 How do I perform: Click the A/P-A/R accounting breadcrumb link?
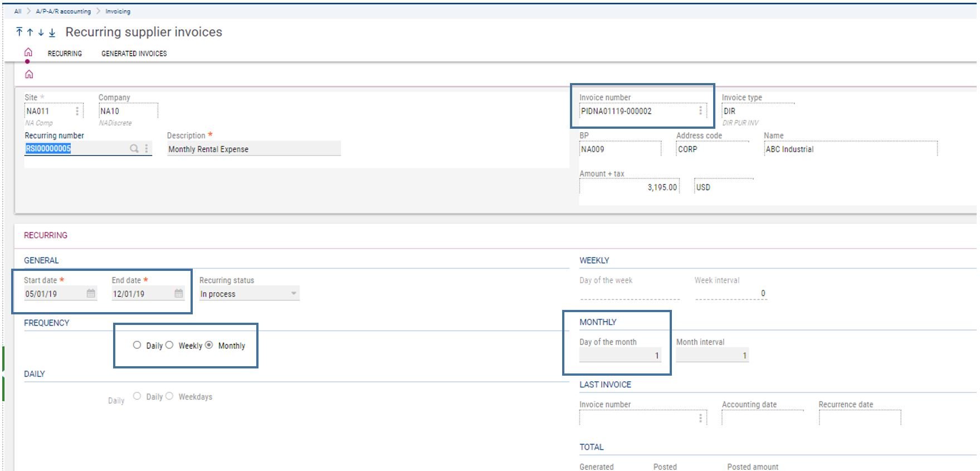(63, 11)
